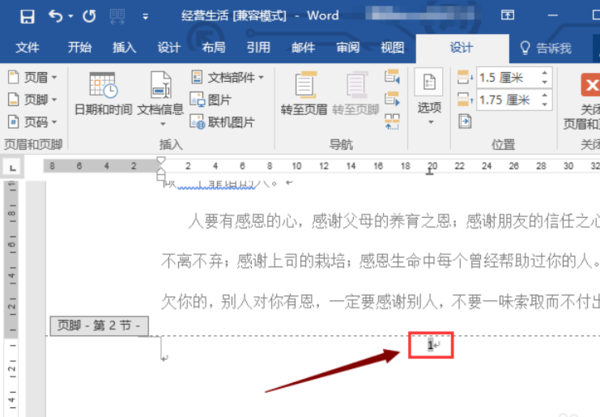Open the 页脚 dropdown
Screen dimensions: 600x417
33,99
